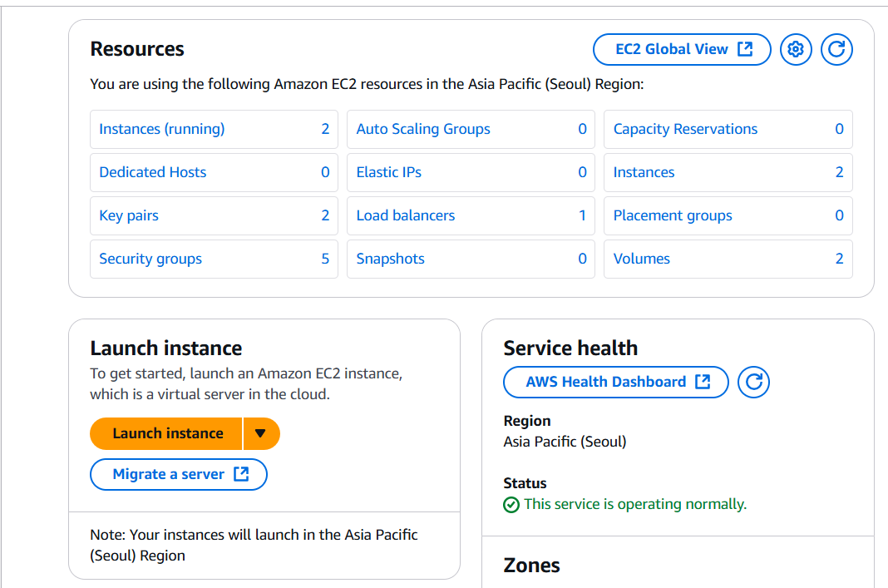Click the green service status check icon

(511, 505)
